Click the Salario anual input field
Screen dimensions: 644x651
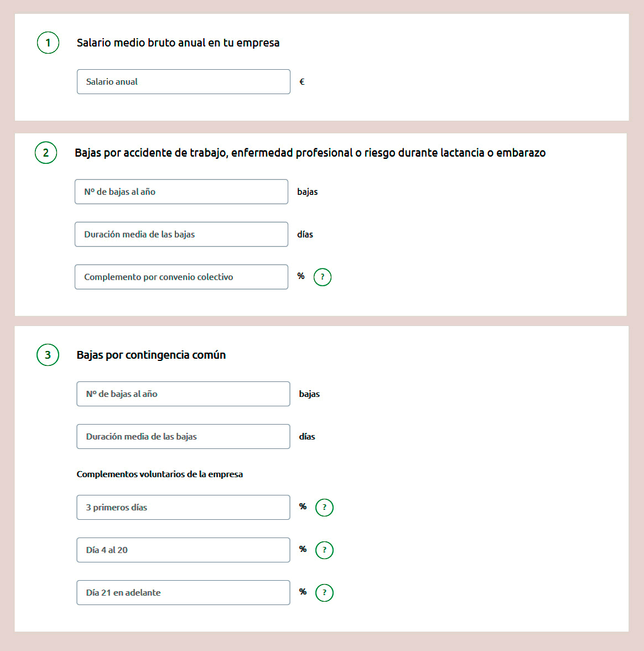tap(184, 82)
